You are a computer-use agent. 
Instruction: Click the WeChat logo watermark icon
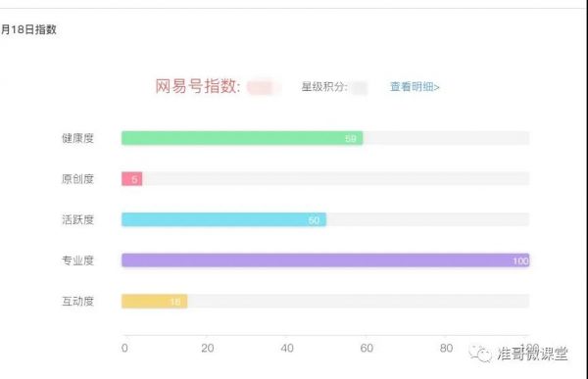pos(480,354)
